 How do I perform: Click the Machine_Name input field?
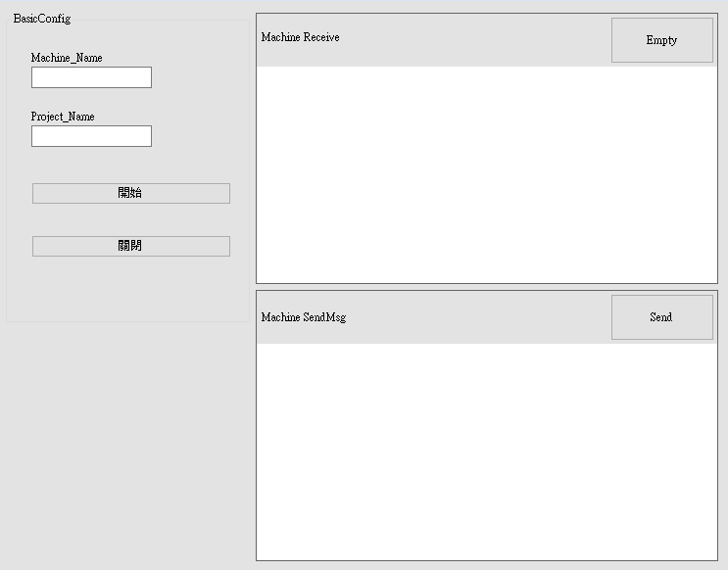91,77
